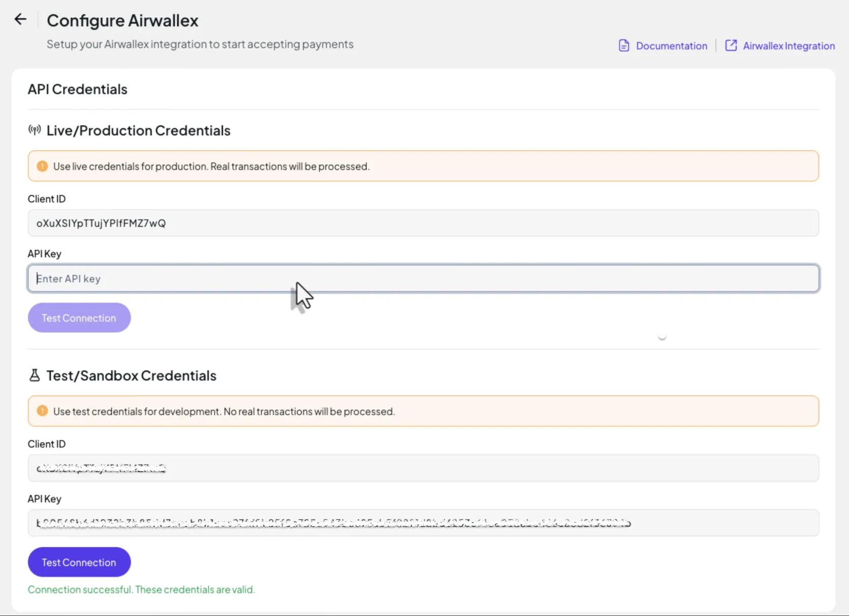Click the flask icon beside Test/Sandbox Credentials
This screenshot has width=849, height=616.
tap(35, 375)
